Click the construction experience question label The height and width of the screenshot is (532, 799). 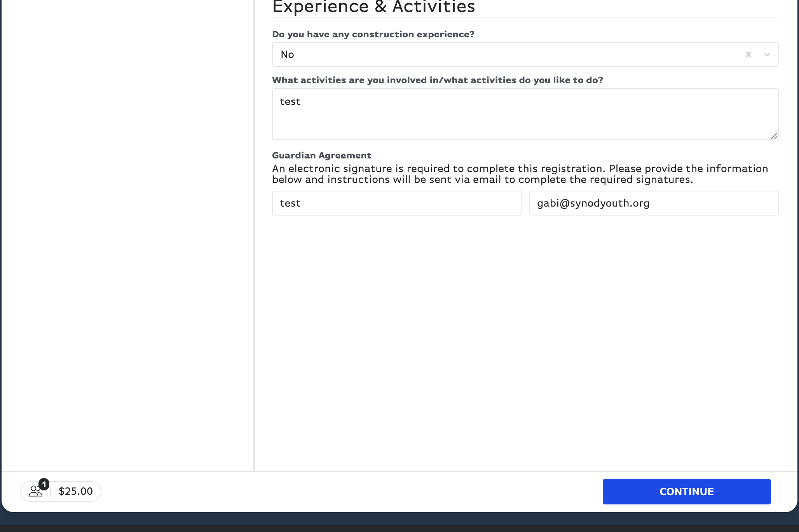click(373, 34)
